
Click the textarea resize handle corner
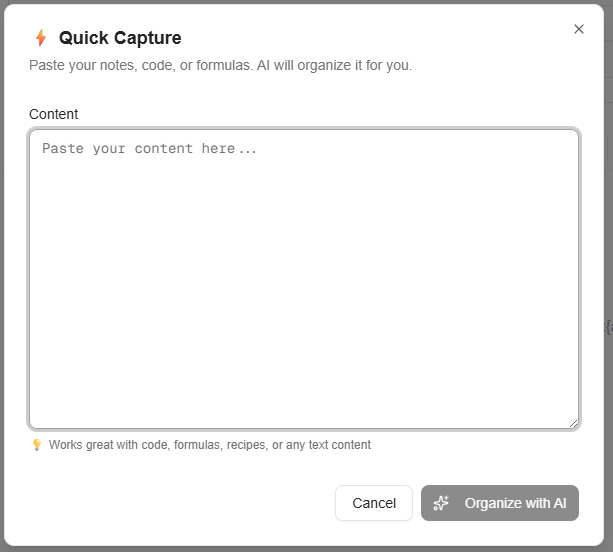pos(573,423)
